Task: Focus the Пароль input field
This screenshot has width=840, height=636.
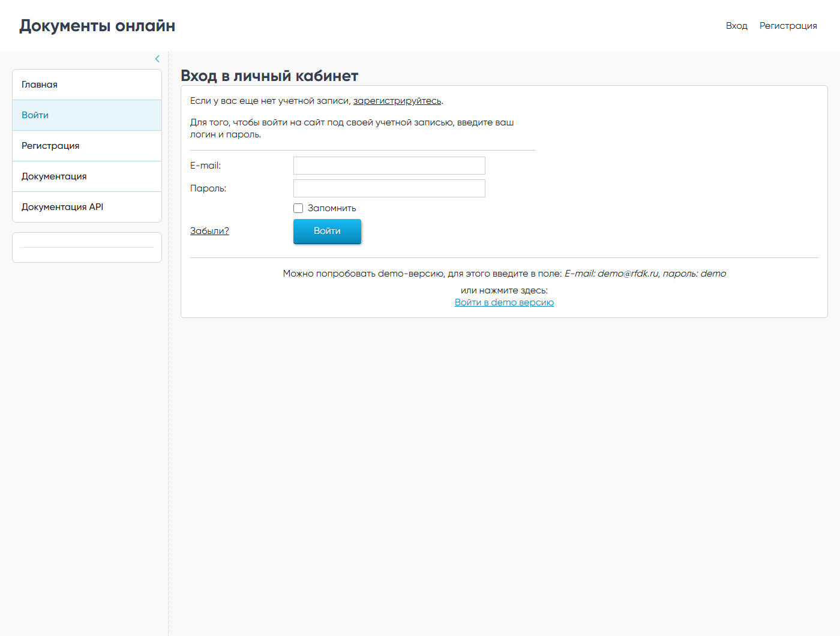Action: tap(389, 188)
